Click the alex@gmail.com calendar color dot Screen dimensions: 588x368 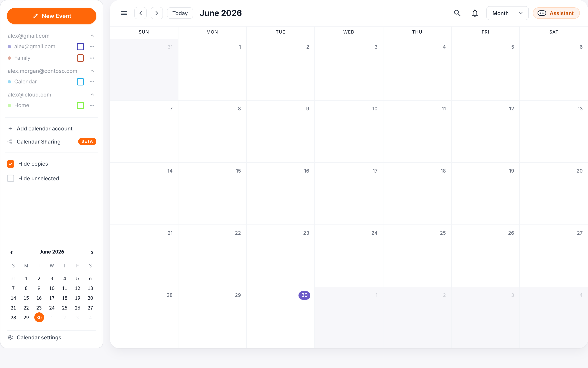coord(9,46)
